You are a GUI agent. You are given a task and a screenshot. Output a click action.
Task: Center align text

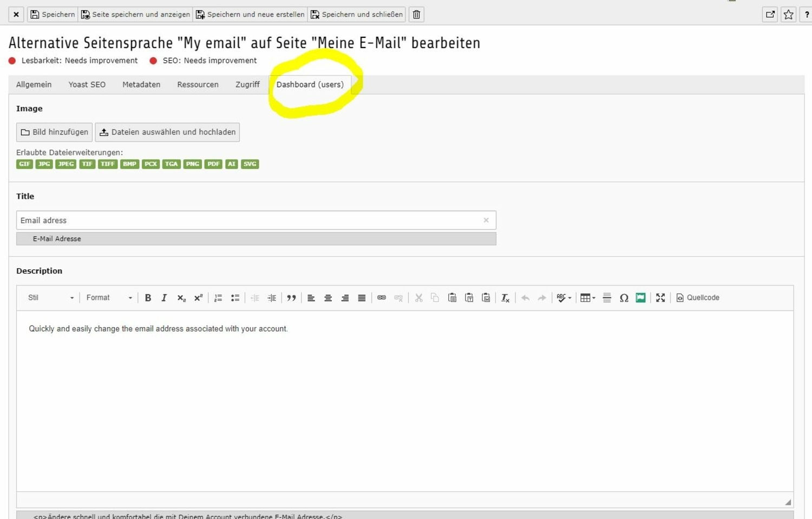(328, 298)
